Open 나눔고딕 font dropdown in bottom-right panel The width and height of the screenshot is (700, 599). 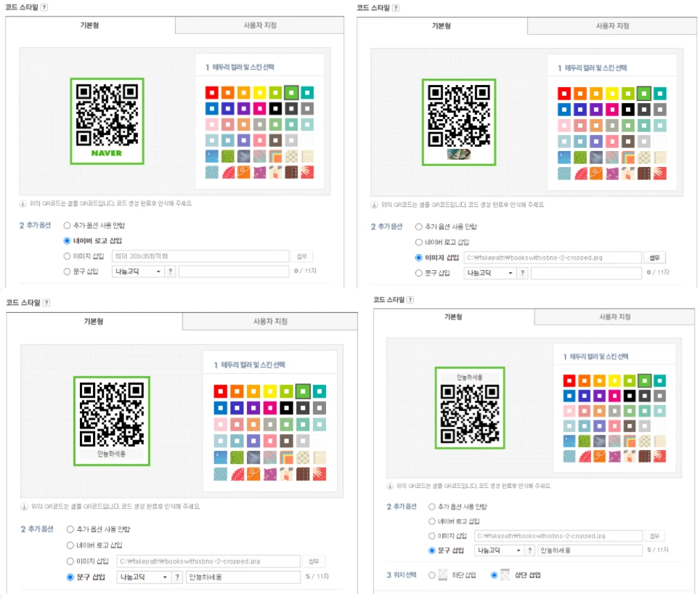(x=499, y=550)
